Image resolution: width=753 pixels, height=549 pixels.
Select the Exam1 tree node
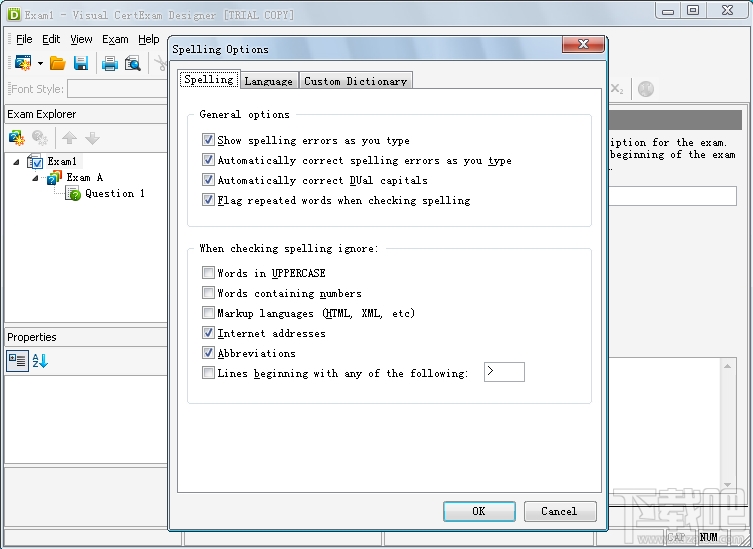pyautogui.click(x=61, y=161)
